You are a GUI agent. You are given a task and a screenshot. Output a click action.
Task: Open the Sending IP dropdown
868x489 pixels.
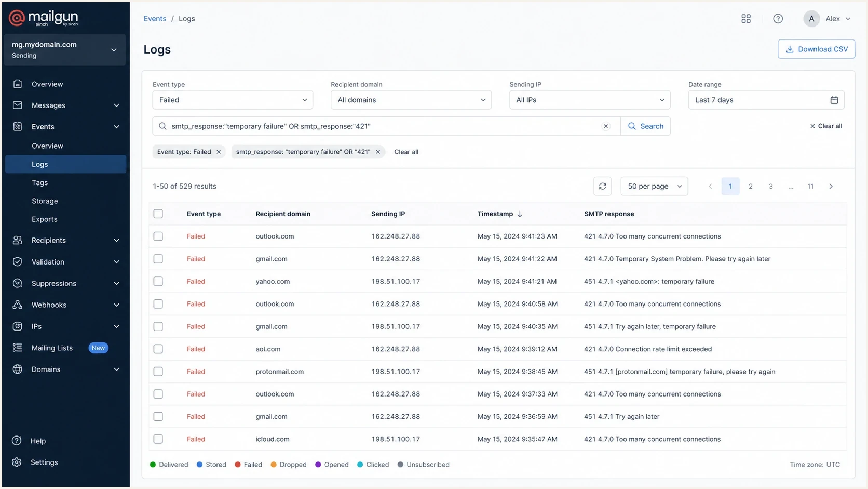pos(590,100)
